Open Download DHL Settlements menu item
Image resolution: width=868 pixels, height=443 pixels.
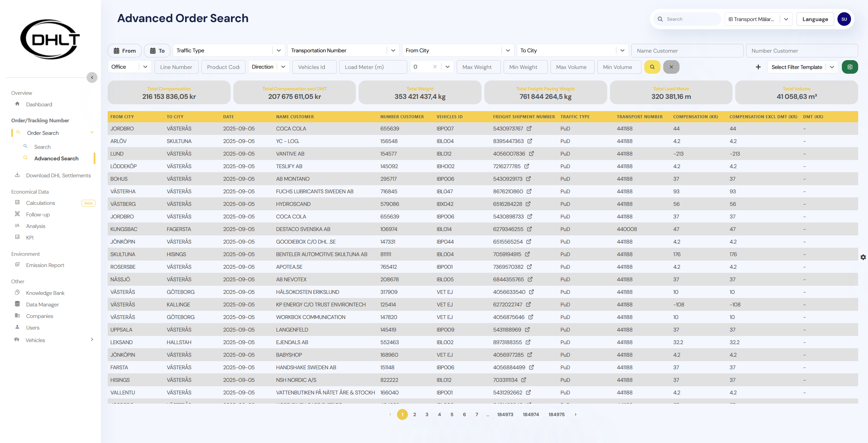point(58,175)
